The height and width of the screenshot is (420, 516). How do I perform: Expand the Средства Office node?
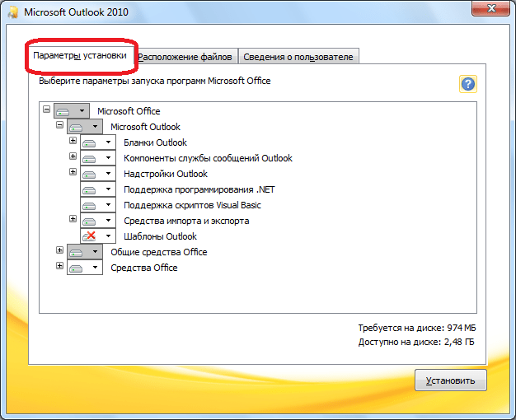[59, 265]
